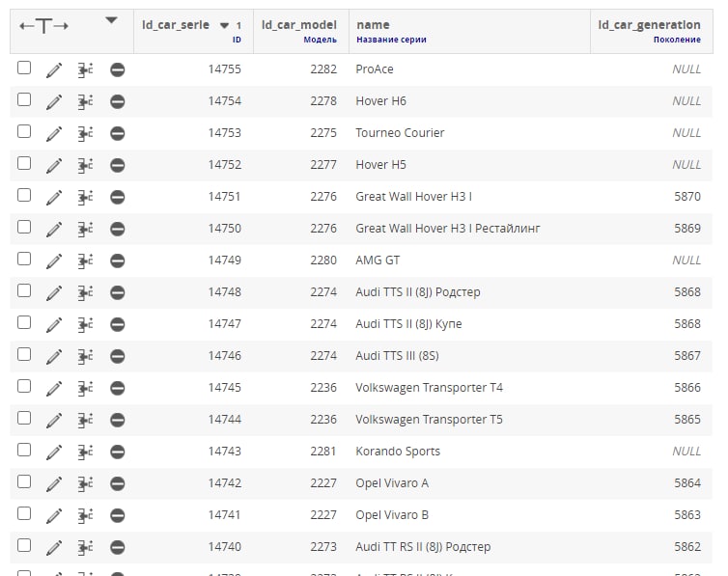Sort by name column header
728x576 pixels.
[x=373, y=25]
